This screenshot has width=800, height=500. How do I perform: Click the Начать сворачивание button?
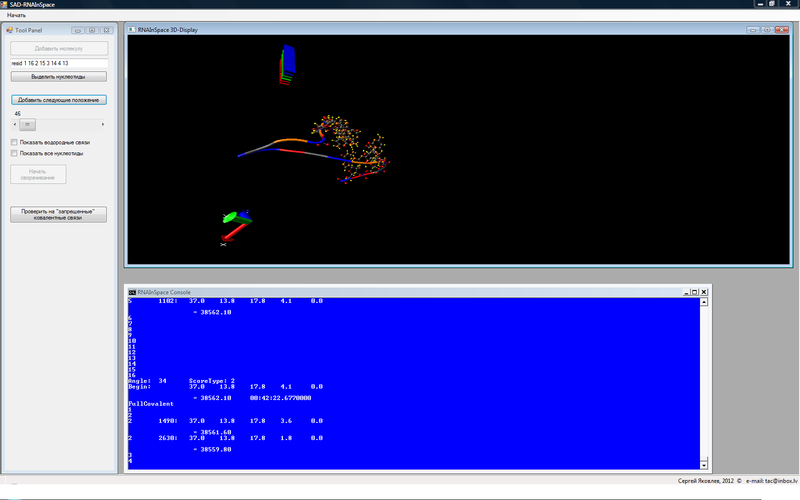(38, 174)
